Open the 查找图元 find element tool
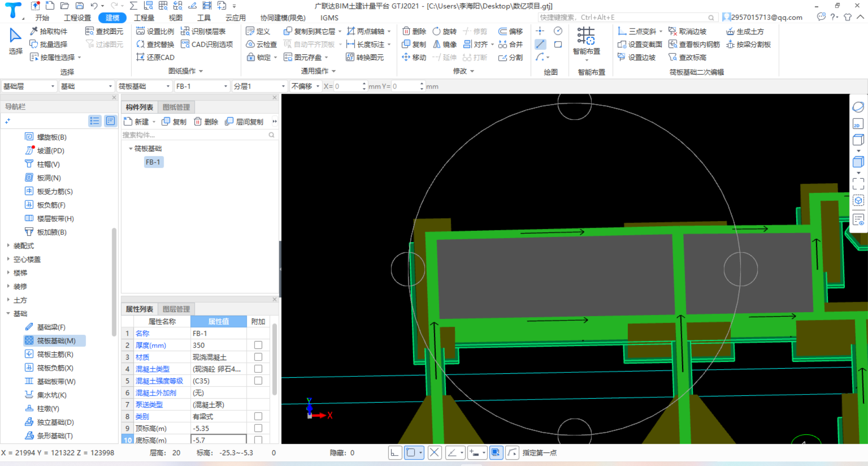 (x=104, y=31)
